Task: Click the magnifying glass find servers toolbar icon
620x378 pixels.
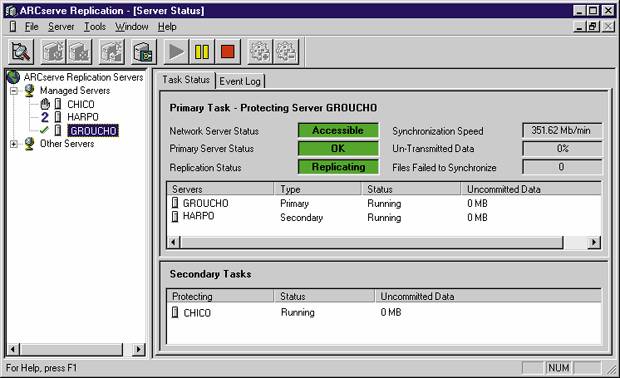Action: (x=21, y=52)
